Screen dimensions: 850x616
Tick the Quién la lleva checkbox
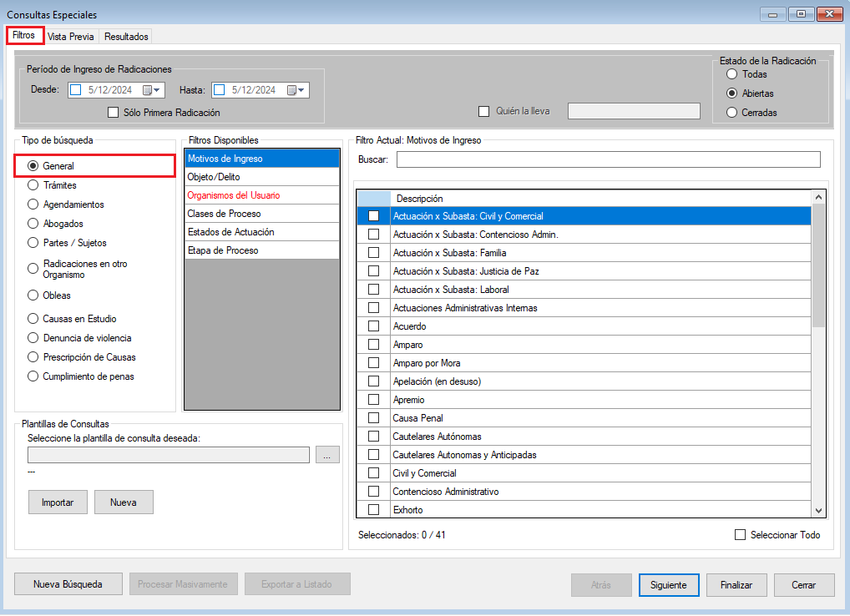point(483,111)
